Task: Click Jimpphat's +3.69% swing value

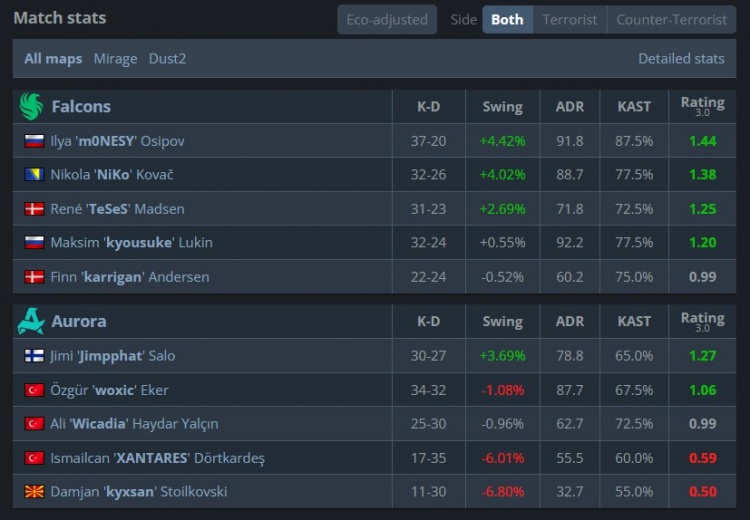Action: point(502,356)
